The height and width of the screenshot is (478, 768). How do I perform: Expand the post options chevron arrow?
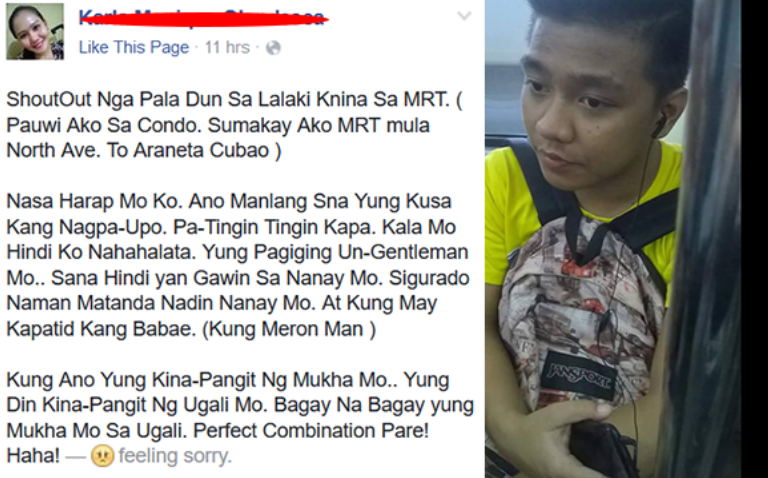464,16
